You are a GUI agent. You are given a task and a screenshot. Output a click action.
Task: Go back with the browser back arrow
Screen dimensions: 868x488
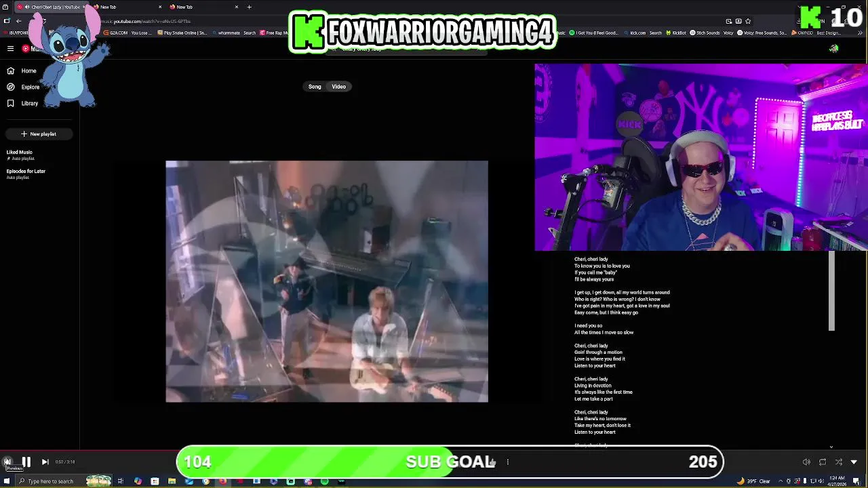click(19, 21)
